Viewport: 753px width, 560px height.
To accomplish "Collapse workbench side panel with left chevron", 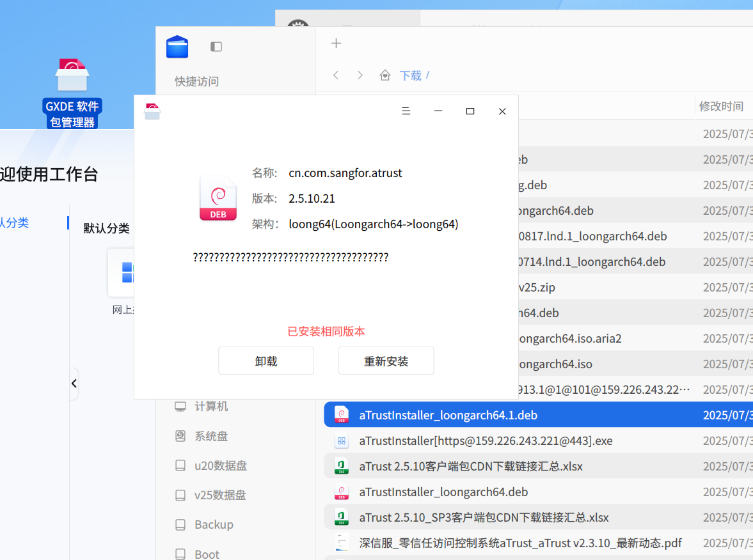I will pos(74,384).
